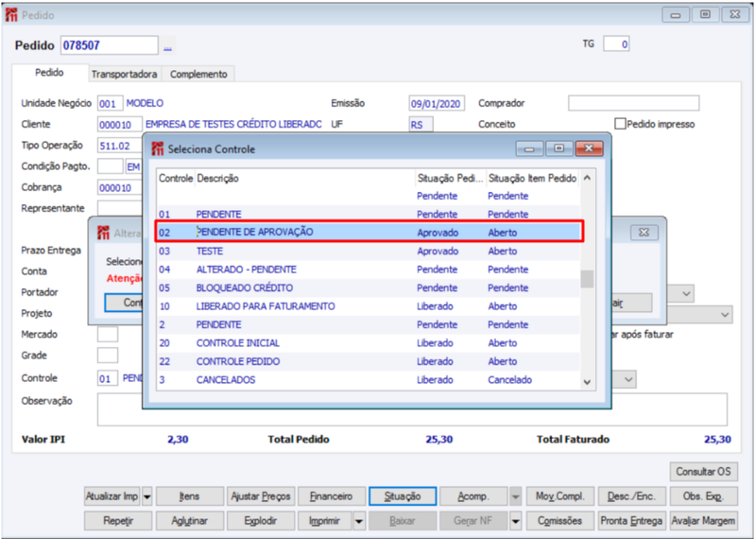
Task: Click scroll down arrow in Seleciona Controle list
Action: pyautogui.click(x=587, y=382)
